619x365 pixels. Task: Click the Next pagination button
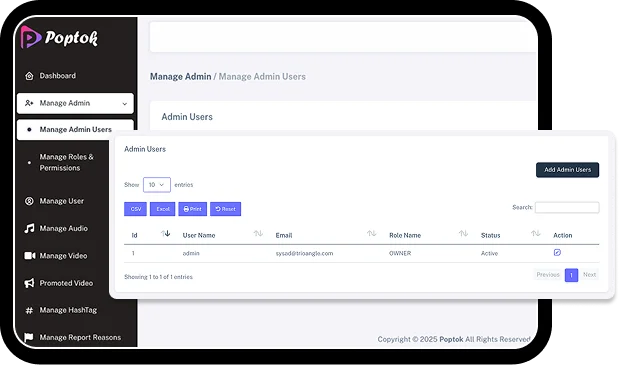[x=589, y=275]
